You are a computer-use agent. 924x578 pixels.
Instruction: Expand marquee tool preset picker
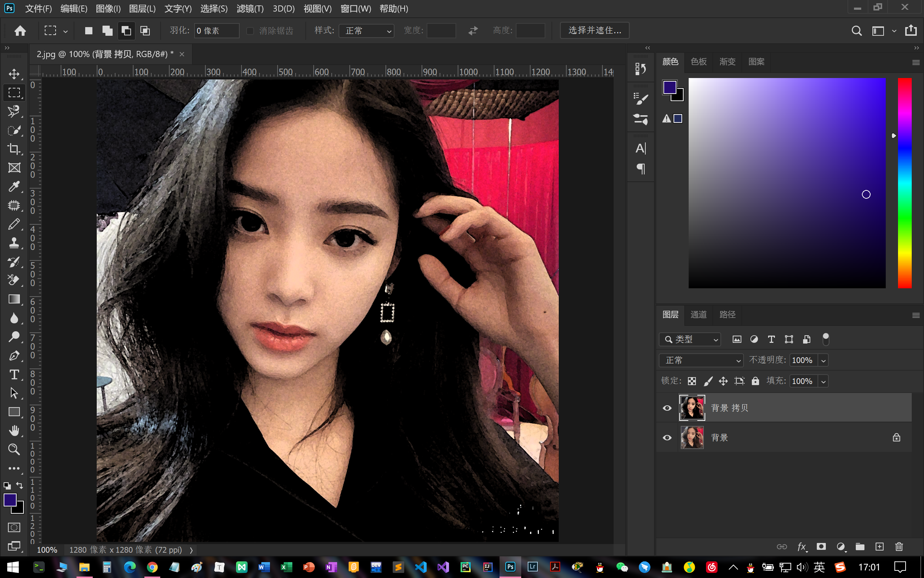66,31
